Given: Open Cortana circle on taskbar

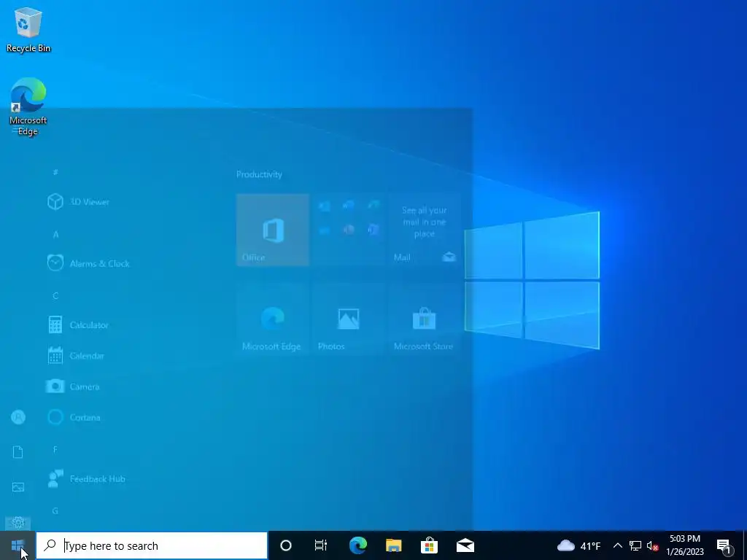Looking at the screenshot, I should [x=286, y=545].
